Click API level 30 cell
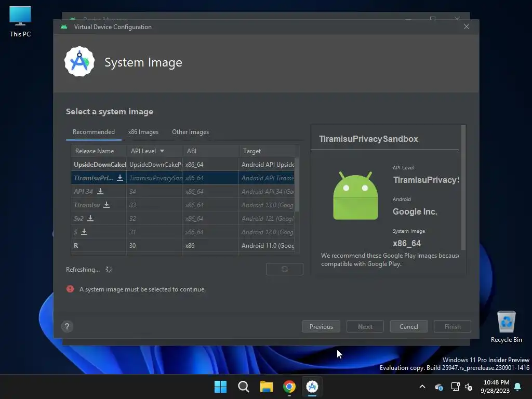 [154, 245]
